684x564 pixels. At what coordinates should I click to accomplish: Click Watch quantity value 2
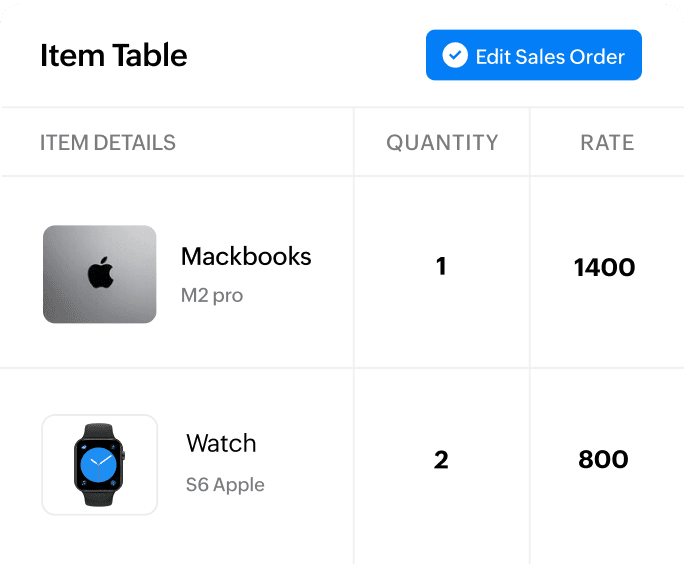click(441, 460)
